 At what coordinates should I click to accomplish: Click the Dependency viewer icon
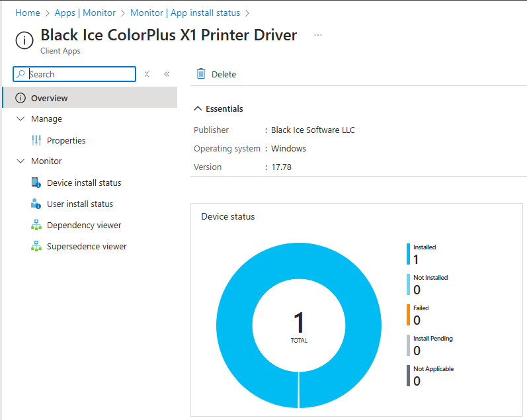click(x=36, y=225)
